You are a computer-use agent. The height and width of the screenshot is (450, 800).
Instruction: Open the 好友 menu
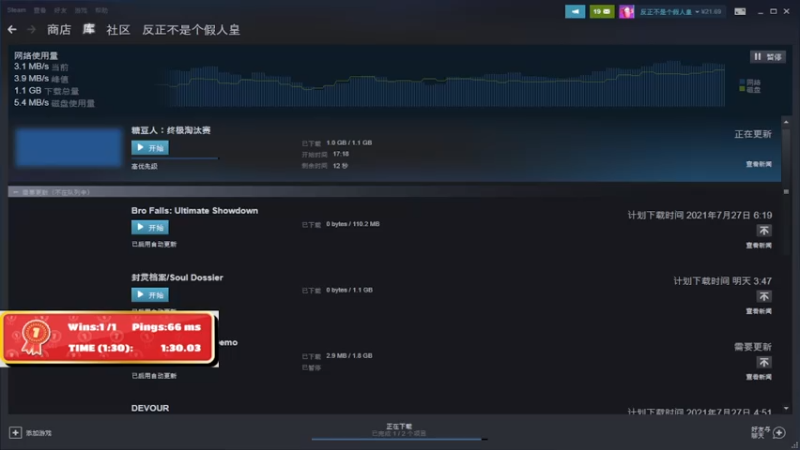[60, 10]
